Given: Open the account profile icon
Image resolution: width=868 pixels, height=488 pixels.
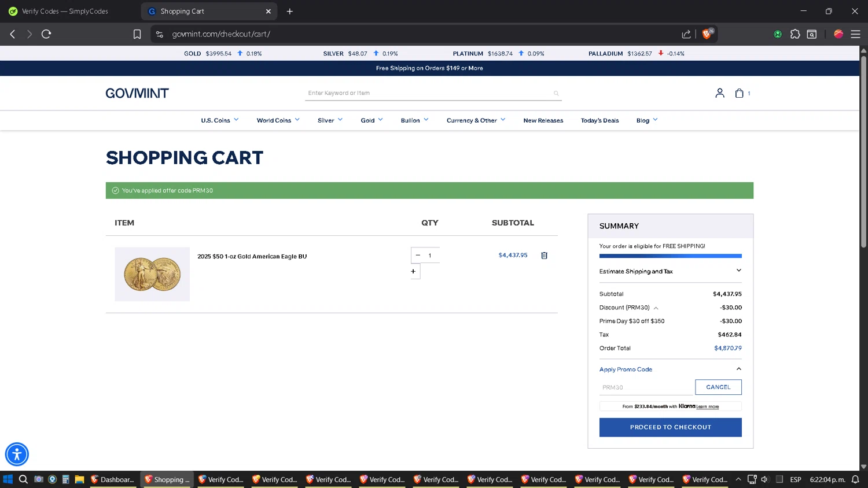Looking at the screenshot, I should (719, 93).
